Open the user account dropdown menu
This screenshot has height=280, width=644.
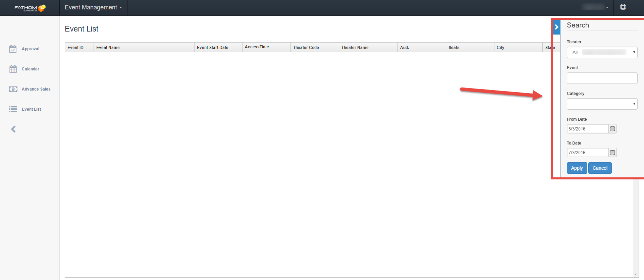click(596, 7)
